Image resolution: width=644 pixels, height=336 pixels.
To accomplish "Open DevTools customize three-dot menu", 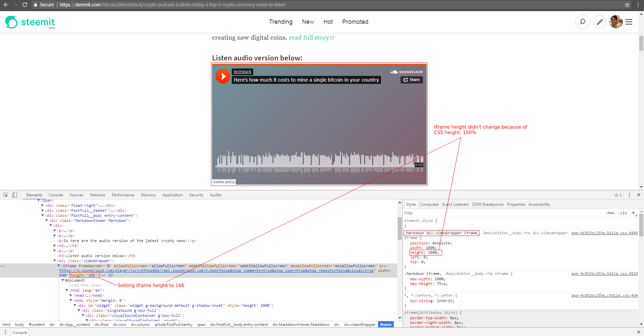I will (629, 195).
